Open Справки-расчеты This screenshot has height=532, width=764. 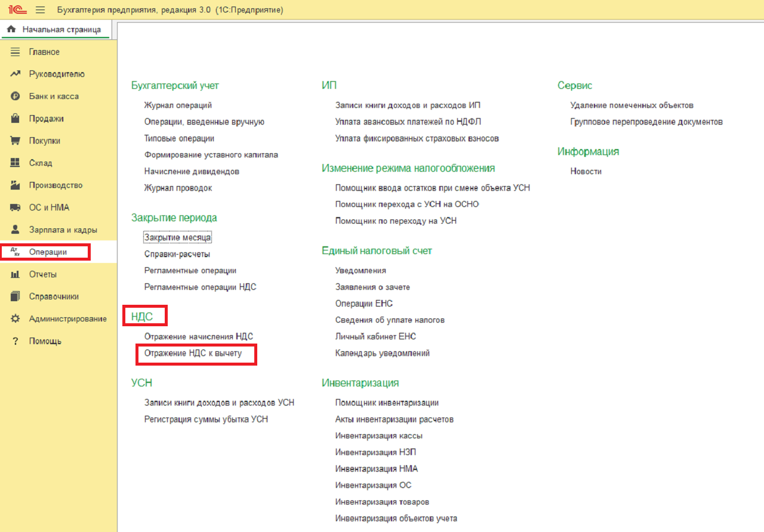tap(177, 254)
